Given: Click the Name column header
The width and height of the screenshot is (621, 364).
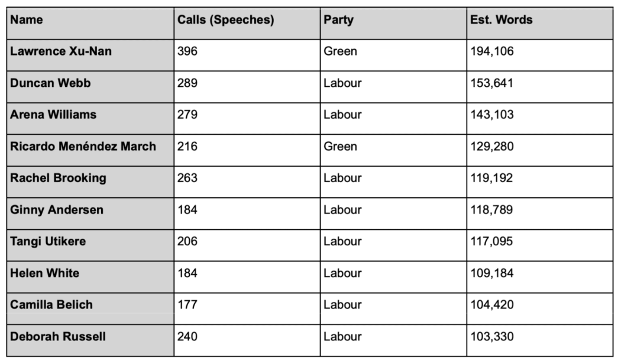Looking at the screenshot, I should [27, 20].
